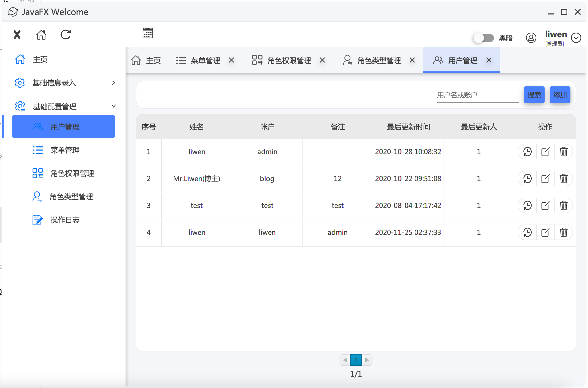Toggle the 黑暗 dark mode switch
This screenshot has width=588, height=388.
pyautogui.click(x=484, y=38)
